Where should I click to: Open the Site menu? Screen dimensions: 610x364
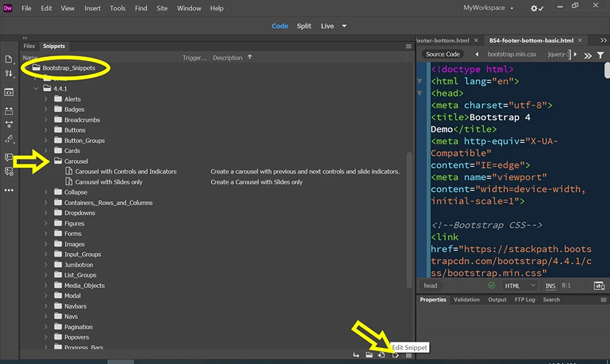click(x=162, y=8)
